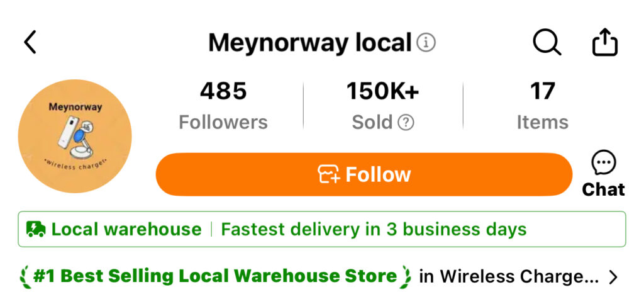Image resolution: width=644 pixels, height=292 pixels.
Task: Share the Meynorway local store
Action: [604, 42]
